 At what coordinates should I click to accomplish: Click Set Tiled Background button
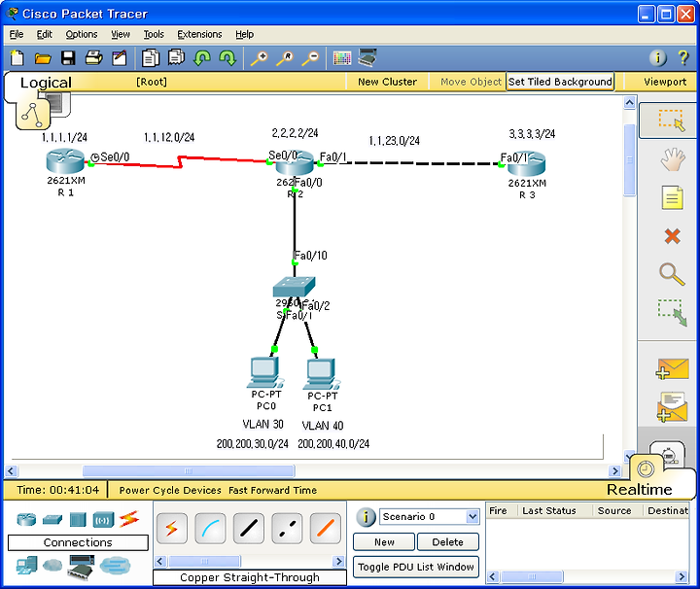(560, 82)
